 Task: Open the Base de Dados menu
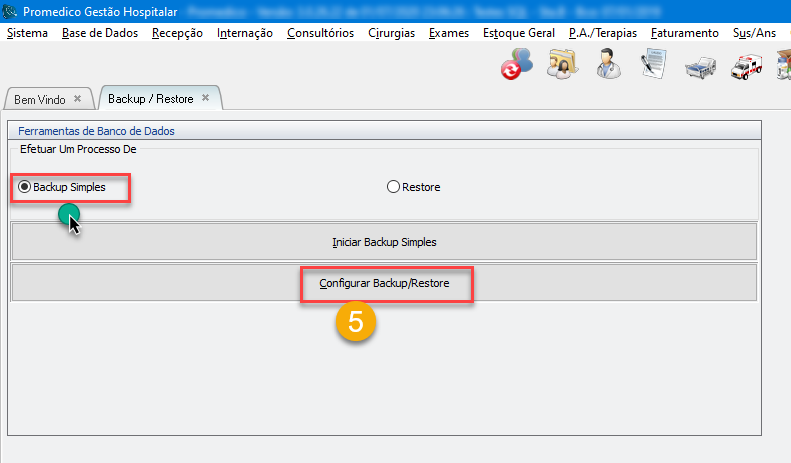[x=100, y=33]
